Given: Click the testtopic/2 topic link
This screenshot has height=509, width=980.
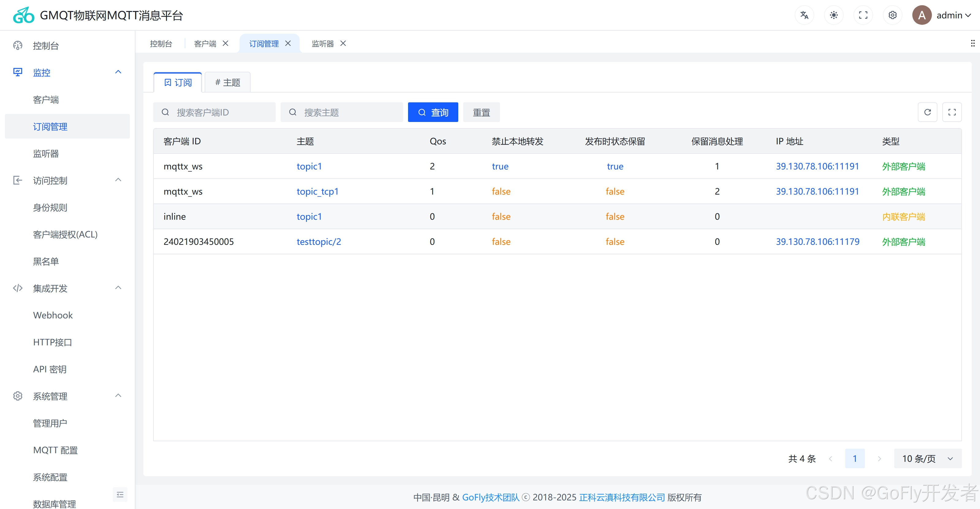Looking at the screenshot, I should tap(318, 241).
